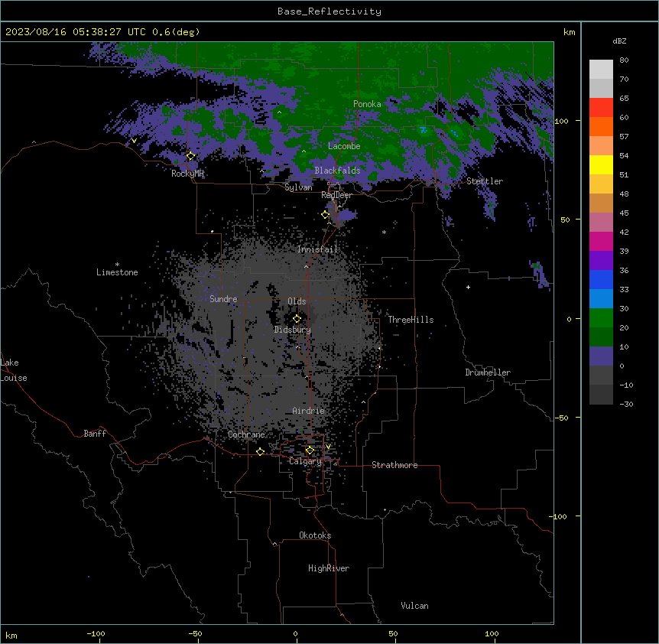
Task: Click the Cochrane map label
Action: pos(246,434)
